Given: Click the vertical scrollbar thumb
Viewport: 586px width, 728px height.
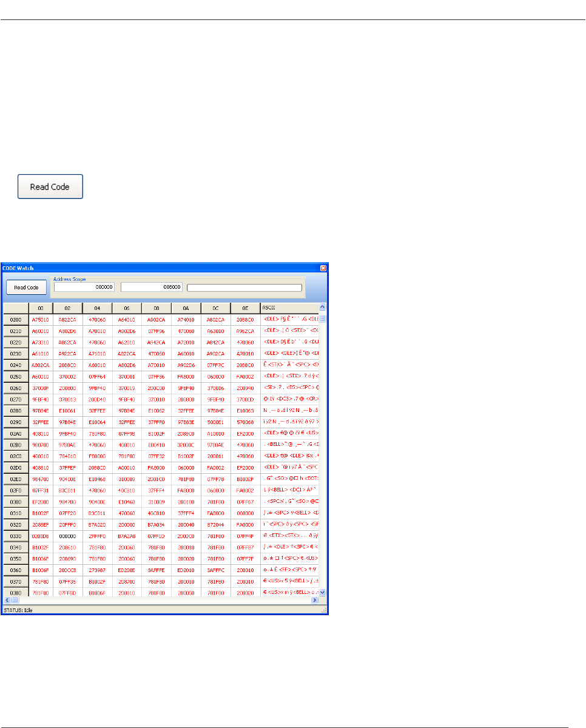Looking at the screenshot, I should click(323, 318).
